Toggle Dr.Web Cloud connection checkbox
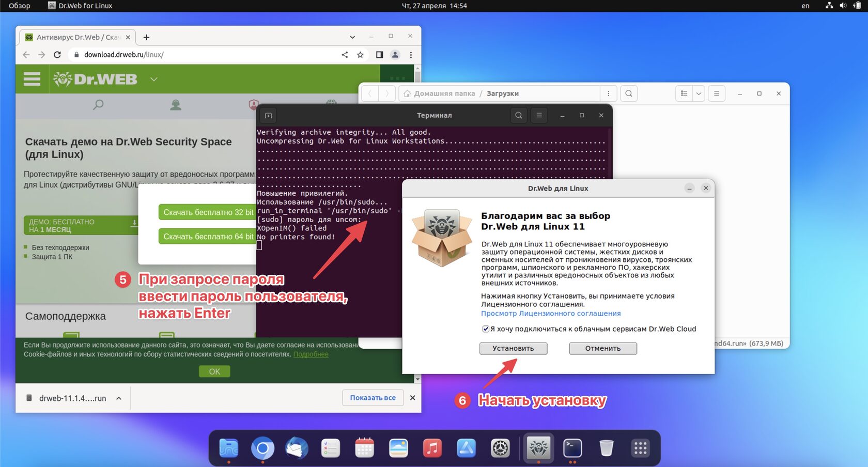 [x=486, y=329]
